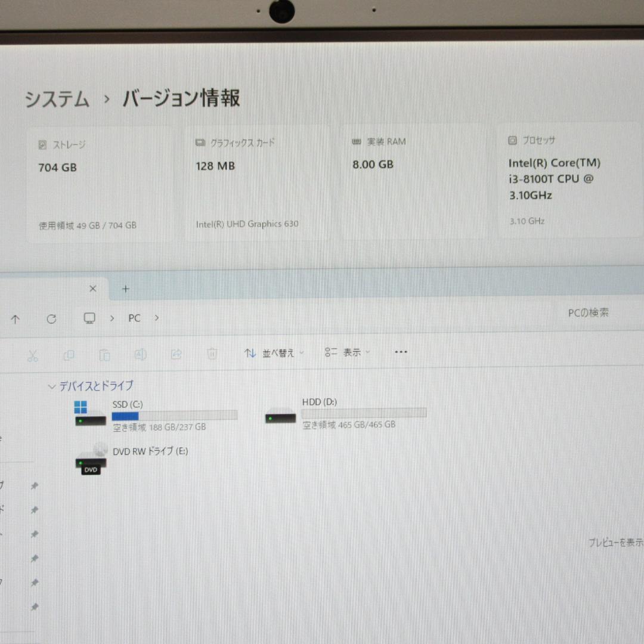Unpin the third pinned item in sidebar

pos(34,535)
